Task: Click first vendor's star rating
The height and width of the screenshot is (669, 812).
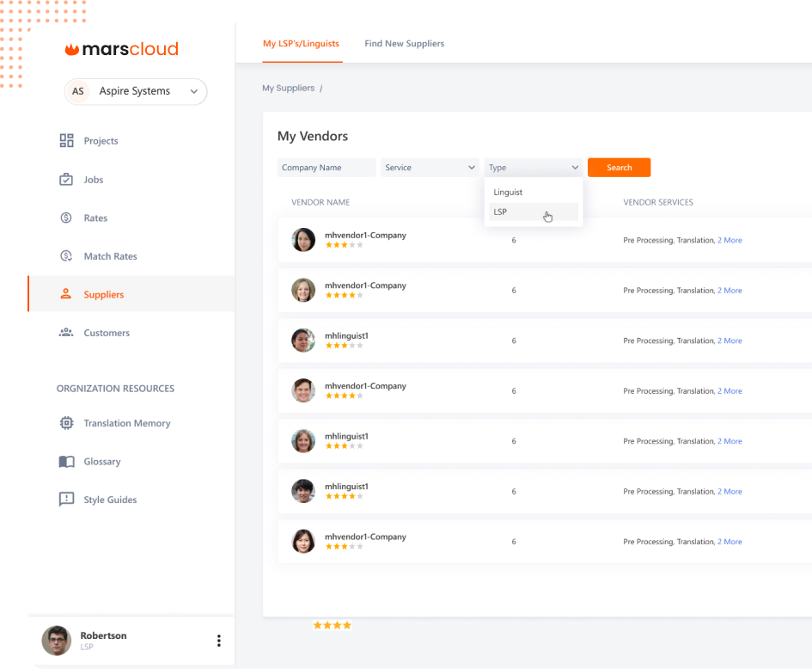Action: coord(344,246)
